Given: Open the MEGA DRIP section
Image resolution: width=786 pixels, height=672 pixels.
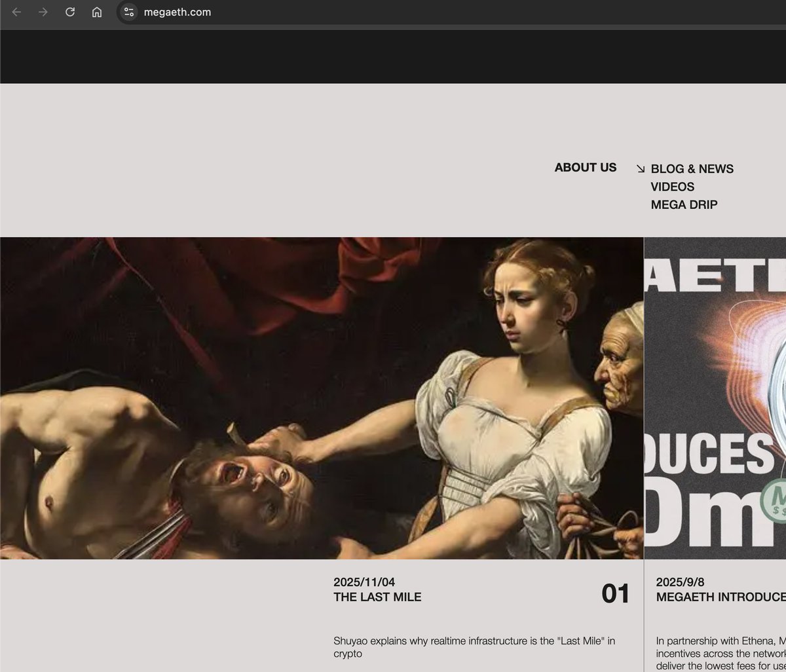Looking at the screenshot, I should [684, 204].
